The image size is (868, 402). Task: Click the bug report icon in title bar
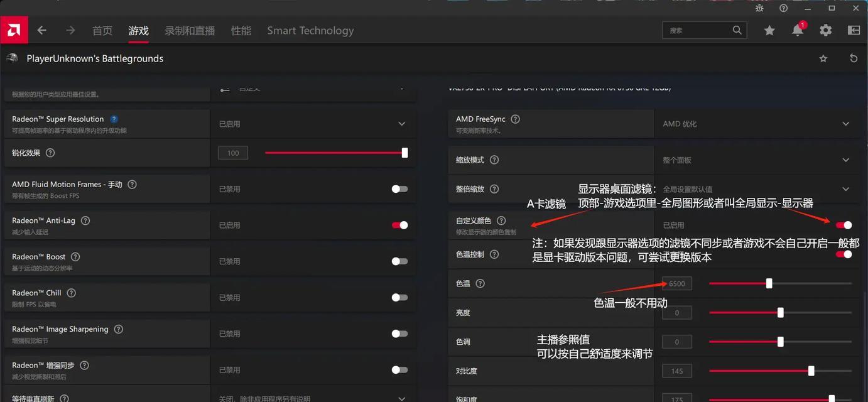(x=760, y=8)
